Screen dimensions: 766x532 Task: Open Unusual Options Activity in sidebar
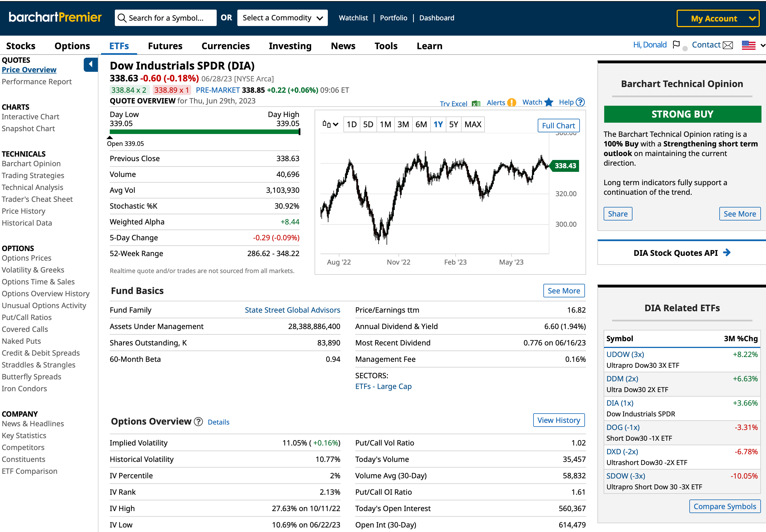click(44, 305)
